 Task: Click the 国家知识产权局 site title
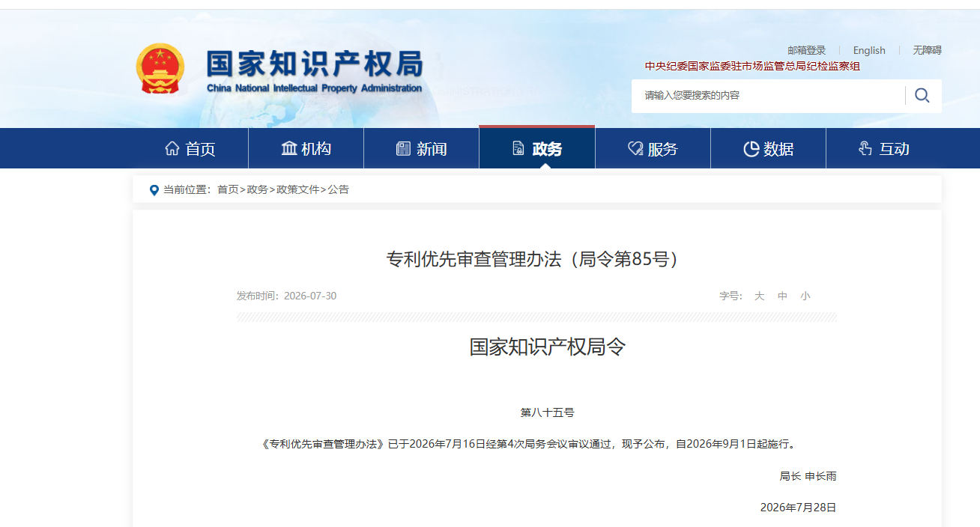315,64
